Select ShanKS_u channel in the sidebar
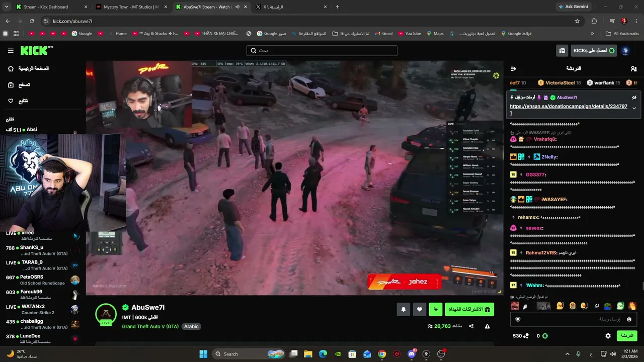This screenshot has width=644, height=362. click(43, 250)
